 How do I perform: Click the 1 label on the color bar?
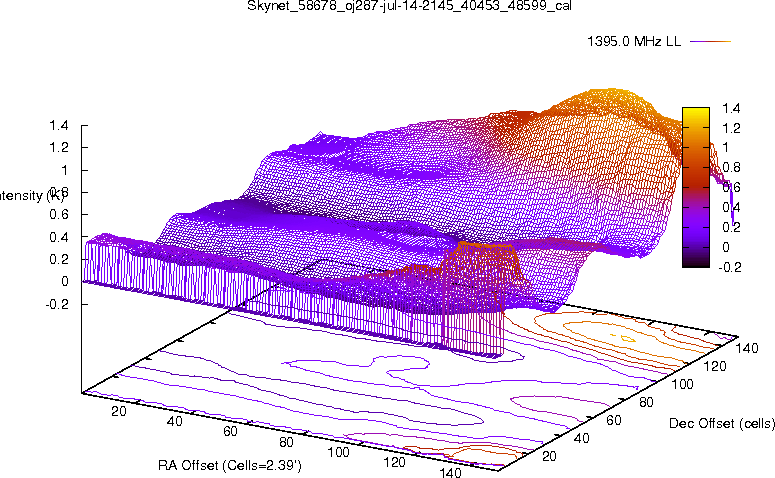[x=726, y=147]
